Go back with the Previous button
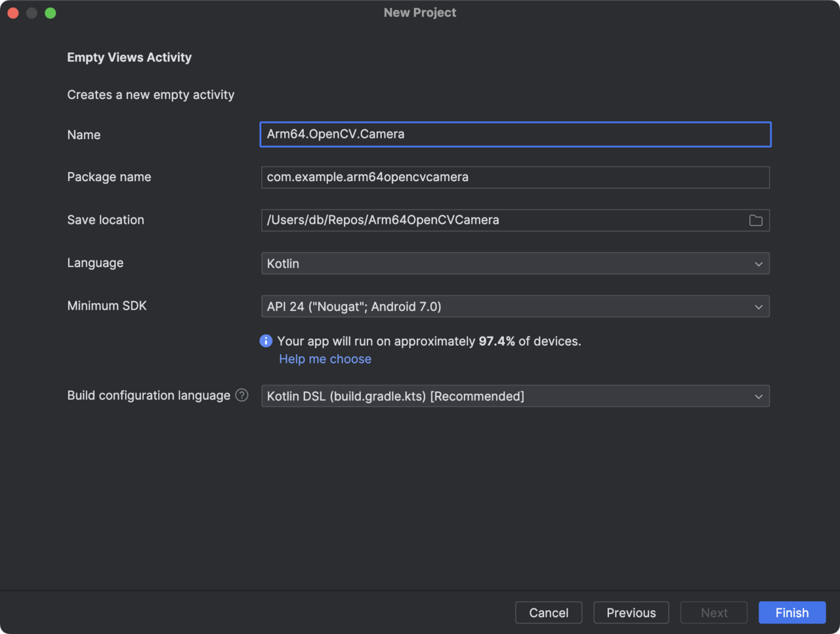 (x=631, y=612)
